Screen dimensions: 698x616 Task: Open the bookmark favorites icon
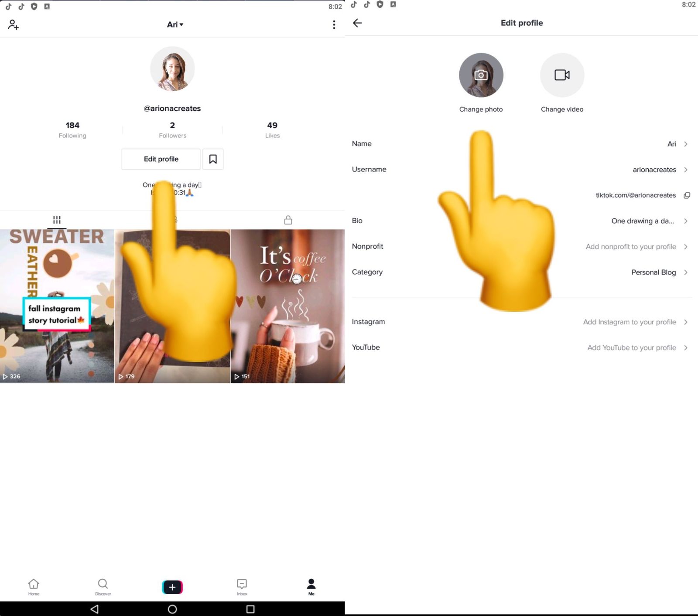click(213, 159)
